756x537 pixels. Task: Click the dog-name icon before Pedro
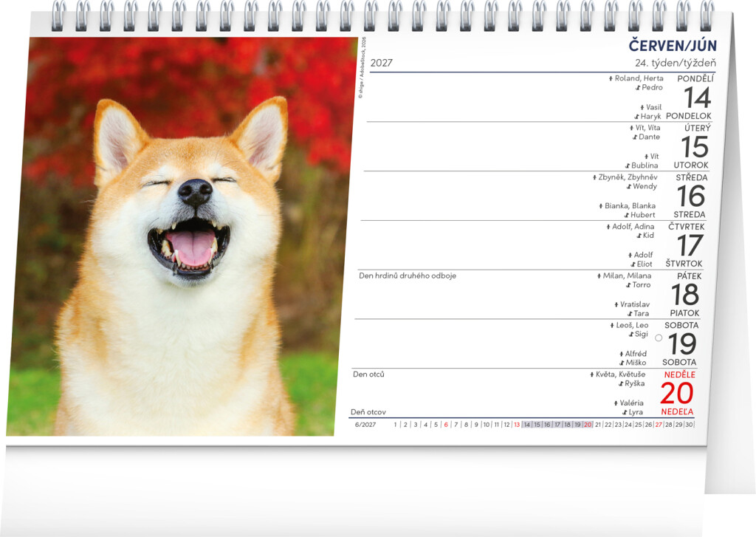[638, 88]
